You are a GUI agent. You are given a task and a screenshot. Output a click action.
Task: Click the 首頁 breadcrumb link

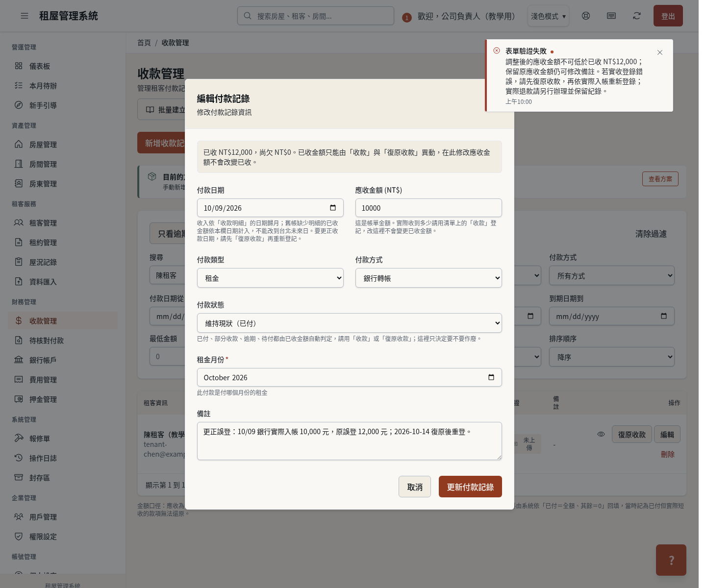144,43
